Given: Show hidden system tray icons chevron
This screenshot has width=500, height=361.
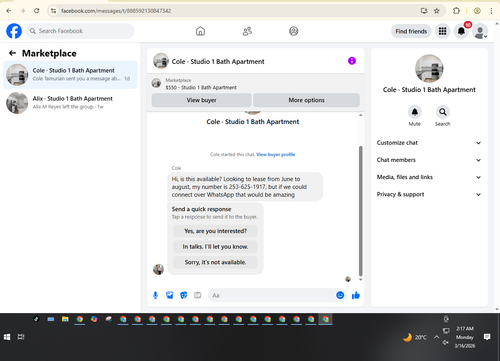Looking at the screenshot, I should click(436, 337).
